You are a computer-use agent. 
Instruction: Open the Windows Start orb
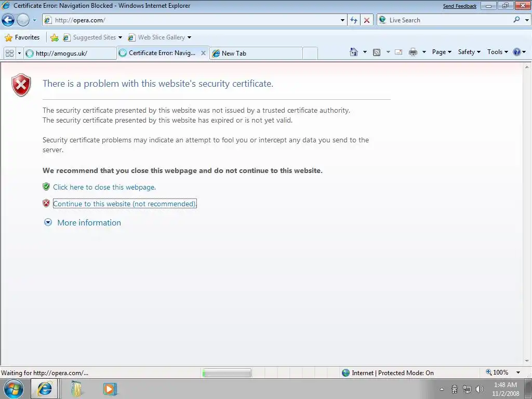(14, 389)
